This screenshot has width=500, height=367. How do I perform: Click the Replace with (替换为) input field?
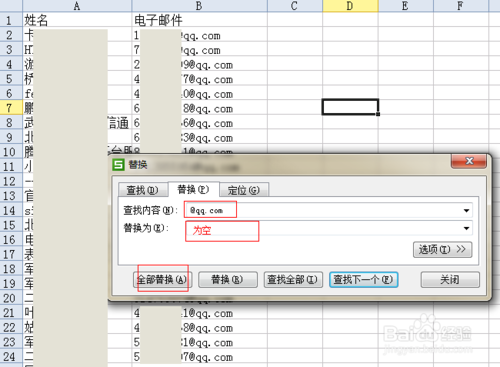pyautogui.click(x=328, y=228)
